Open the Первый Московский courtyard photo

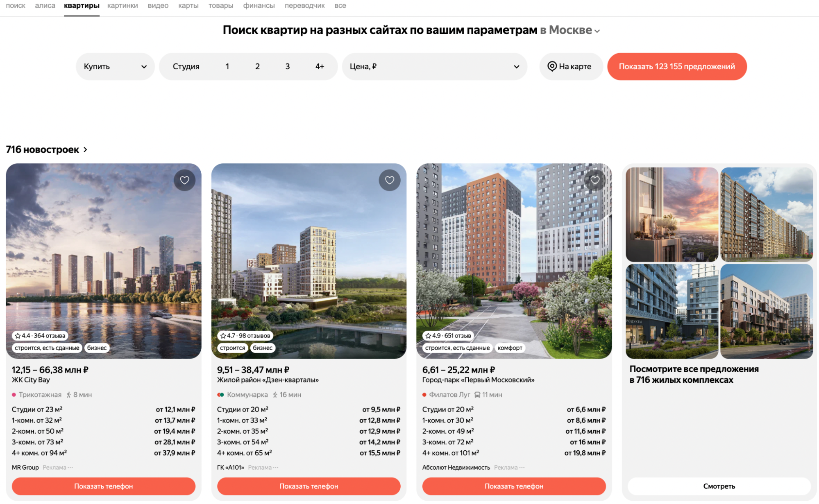point(514,262)
